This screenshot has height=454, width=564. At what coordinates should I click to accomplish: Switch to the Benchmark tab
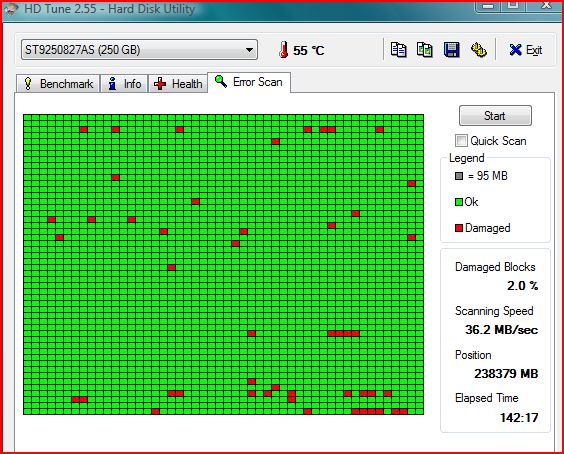(58, 83)
